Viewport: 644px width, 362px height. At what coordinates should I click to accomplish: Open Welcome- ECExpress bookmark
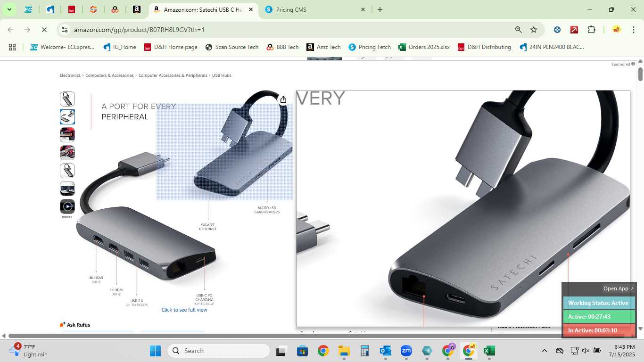click(62, 47)
